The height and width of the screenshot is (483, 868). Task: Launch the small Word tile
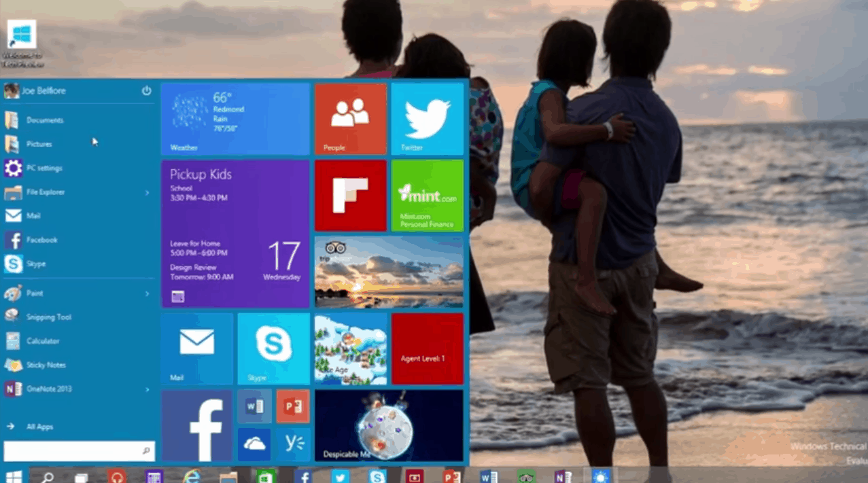pyautogui.click(x=255, y=406)
